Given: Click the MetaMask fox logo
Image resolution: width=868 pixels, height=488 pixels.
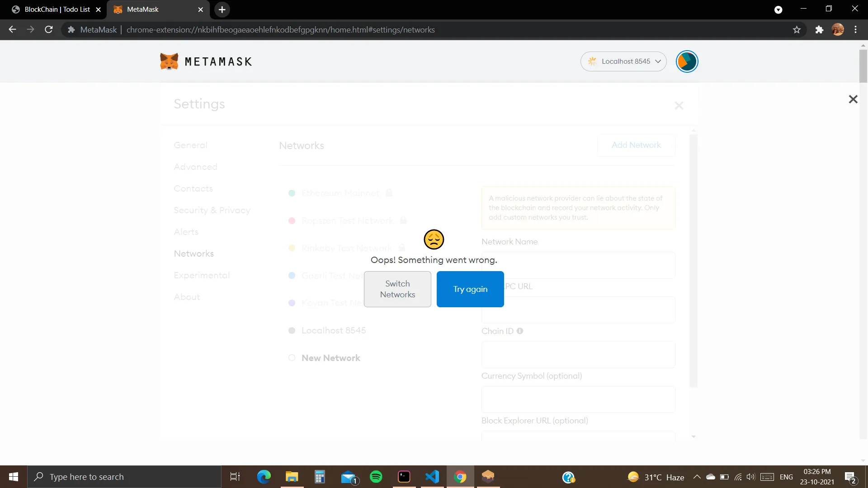Looking at the screenshot, I should pyautogui.click(x=169, y=61).
